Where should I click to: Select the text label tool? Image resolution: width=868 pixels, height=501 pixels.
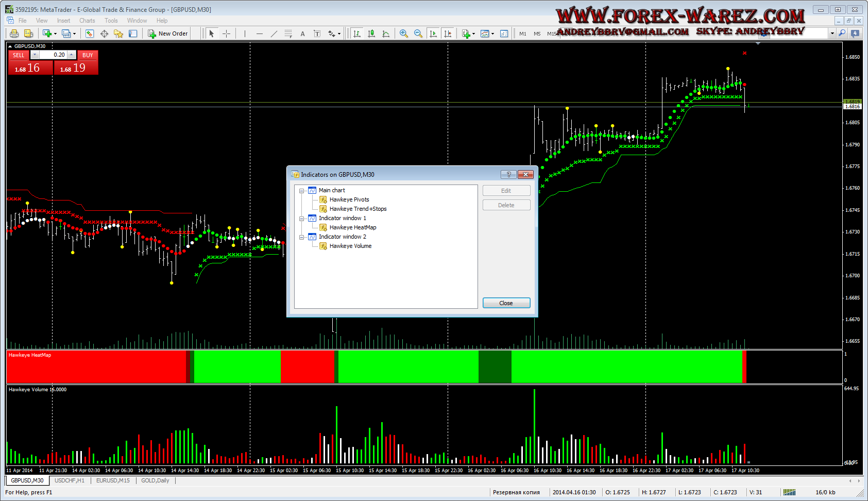click(302, 34)
